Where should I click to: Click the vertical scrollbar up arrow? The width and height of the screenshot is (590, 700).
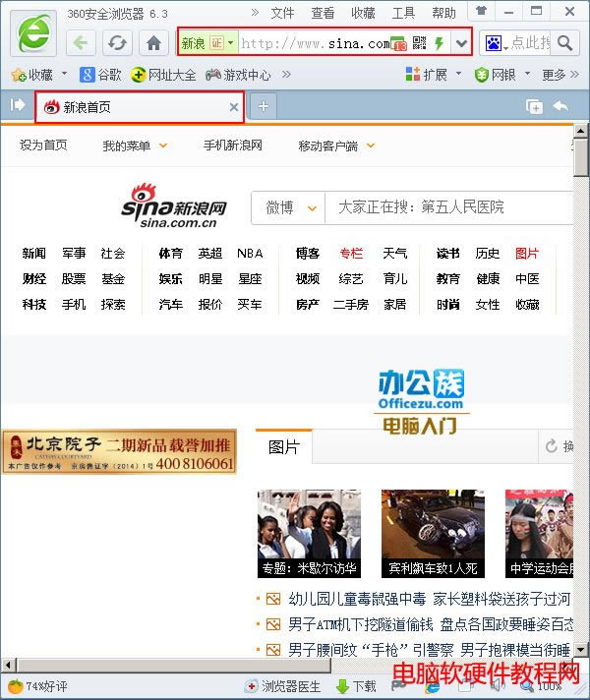(x=580, y=131)
